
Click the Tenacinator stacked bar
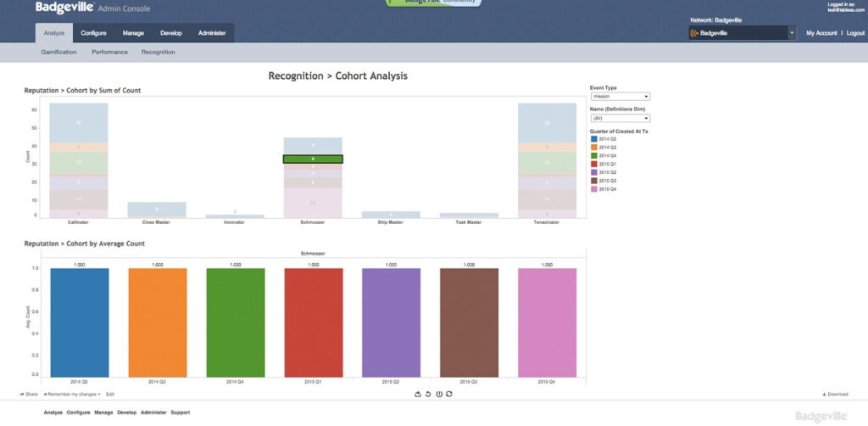(x=547, y=160)
